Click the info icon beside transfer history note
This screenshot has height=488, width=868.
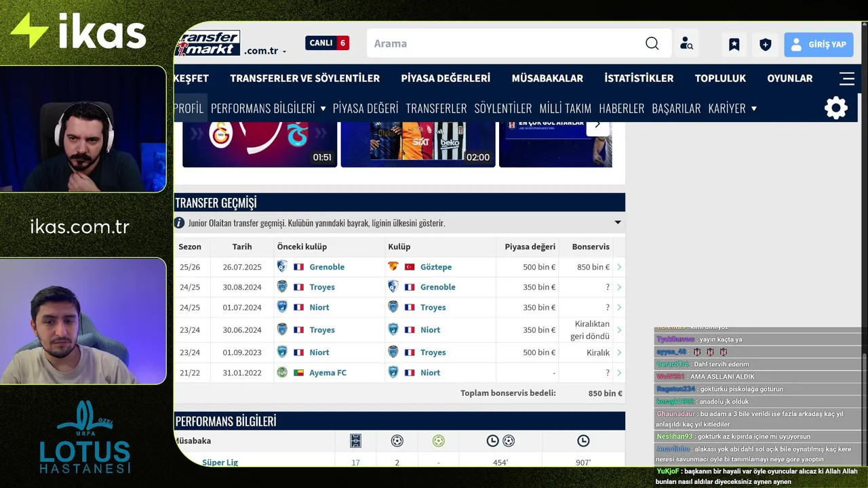tap(180, 222)
